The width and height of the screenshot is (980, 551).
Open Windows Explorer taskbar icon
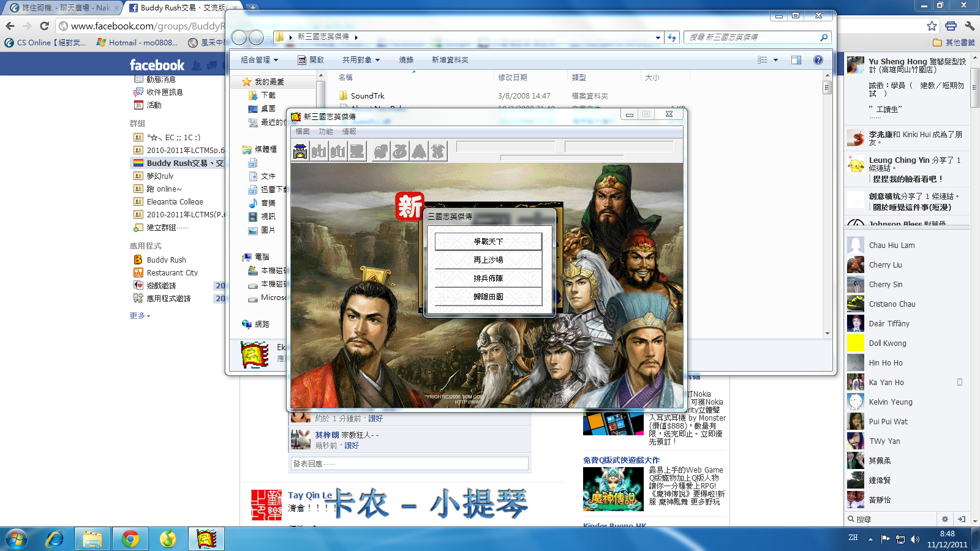click(x=92, y=539)
